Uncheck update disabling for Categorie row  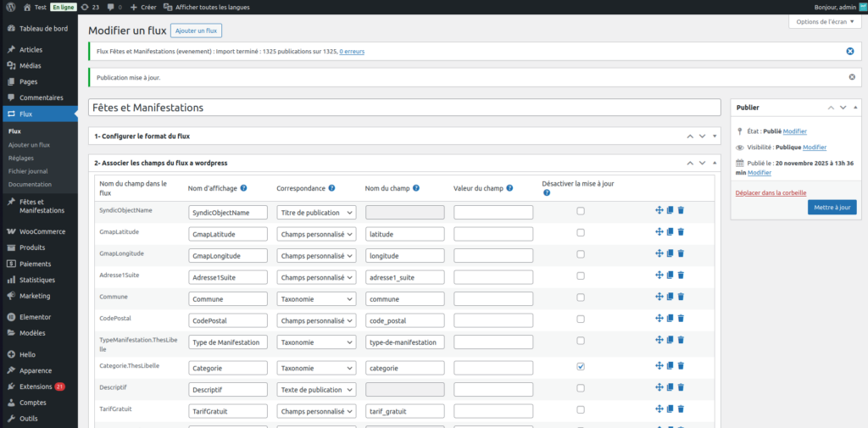pos(581,367)
